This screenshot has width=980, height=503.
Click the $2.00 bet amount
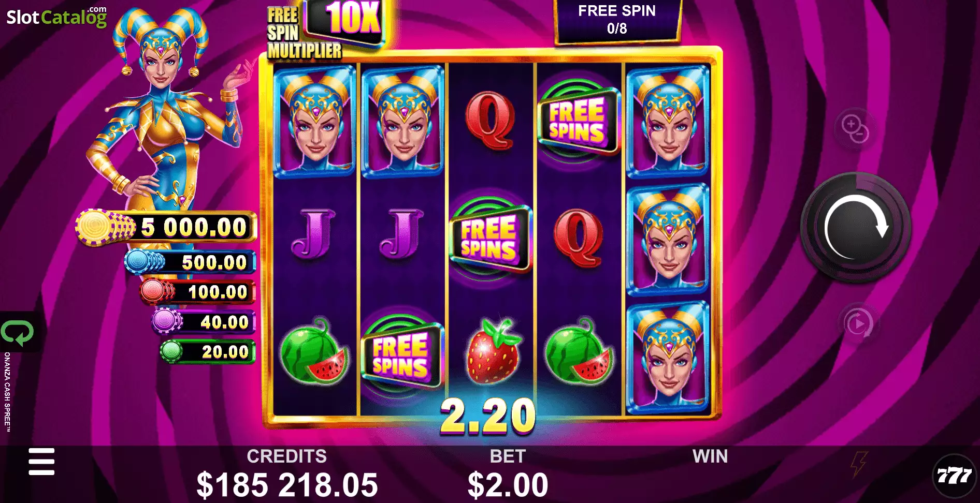tap(508, 485)
